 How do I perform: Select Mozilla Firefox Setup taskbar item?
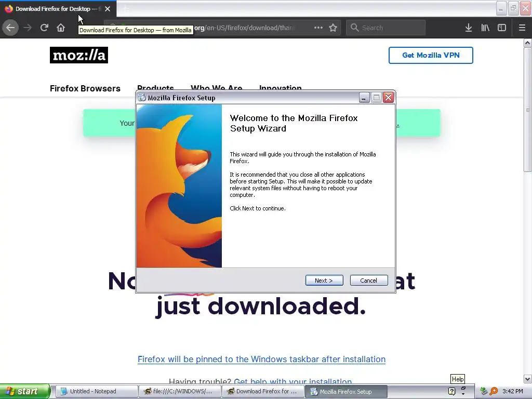pos(346,391)
